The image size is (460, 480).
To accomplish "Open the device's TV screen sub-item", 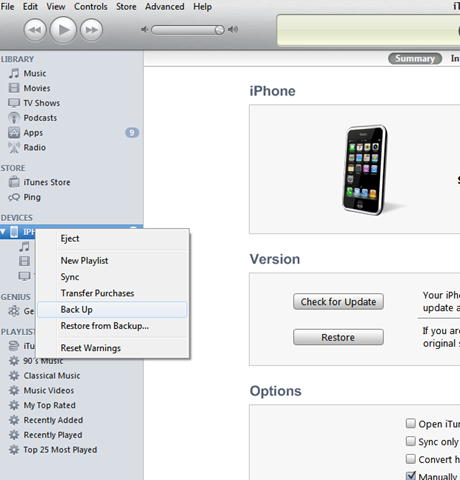I will pyautogui.click(x=24, y=276).
